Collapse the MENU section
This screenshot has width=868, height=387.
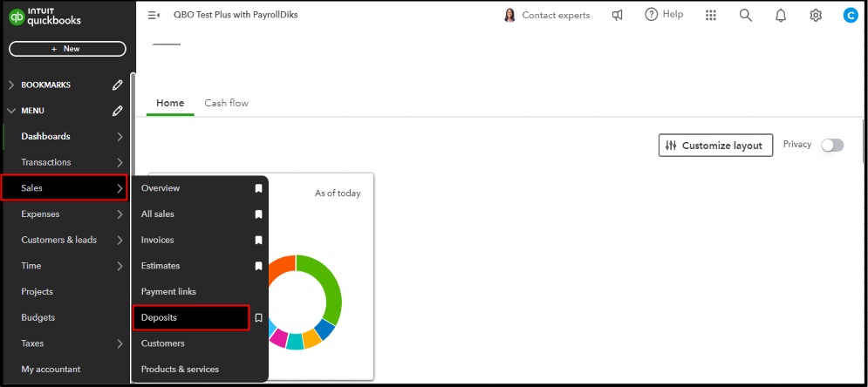[x=11, y=111]
